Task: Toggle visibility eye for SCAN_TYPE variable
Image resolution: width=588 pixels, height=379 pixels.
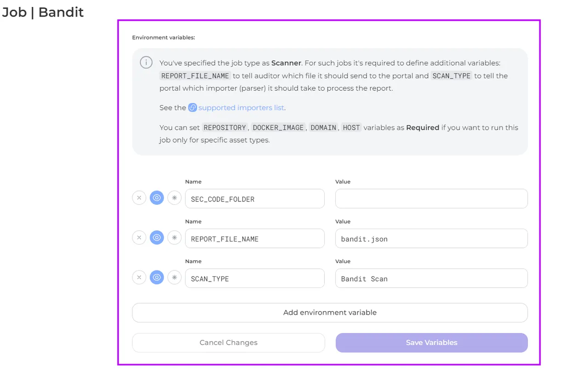Action: (x=157, y=277)
